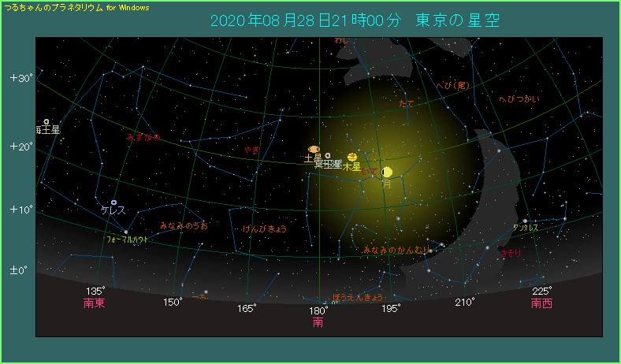Click the +30° altitude scale label
The width and height of the screenshot is (621, 364).
tap(20, 78)
